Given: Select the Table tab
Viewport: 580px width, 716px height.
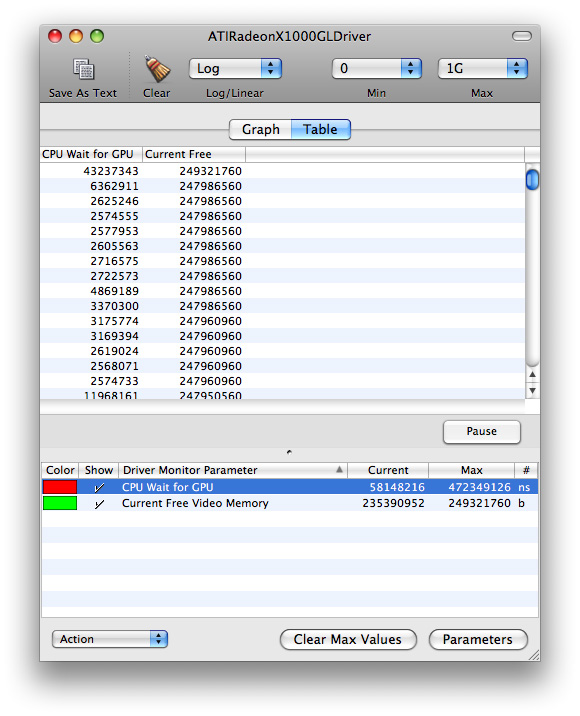Looking at the screenshot, I should click(321, 129).
